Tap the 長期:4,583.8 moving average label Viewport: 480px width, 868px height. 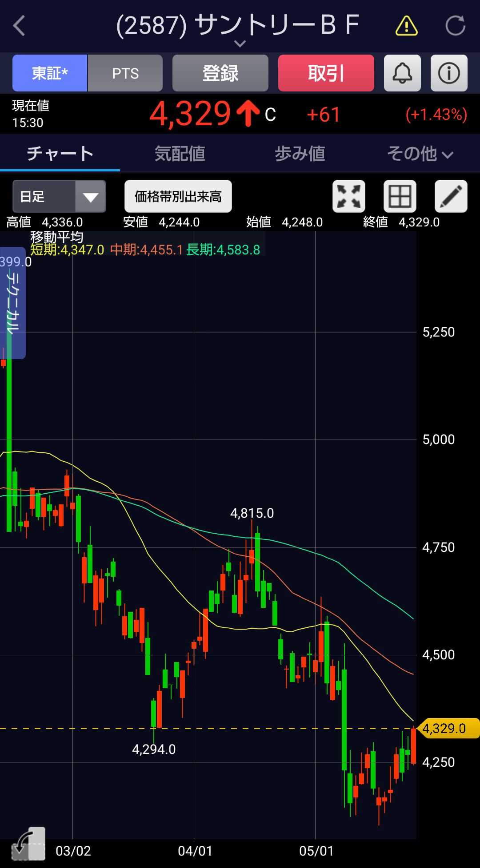(223, 250)
